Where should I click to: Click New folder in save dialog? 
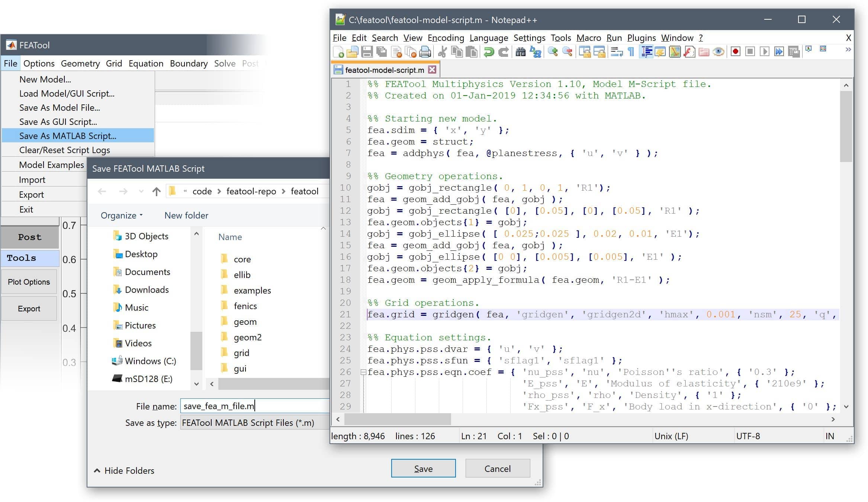(186, 216)
